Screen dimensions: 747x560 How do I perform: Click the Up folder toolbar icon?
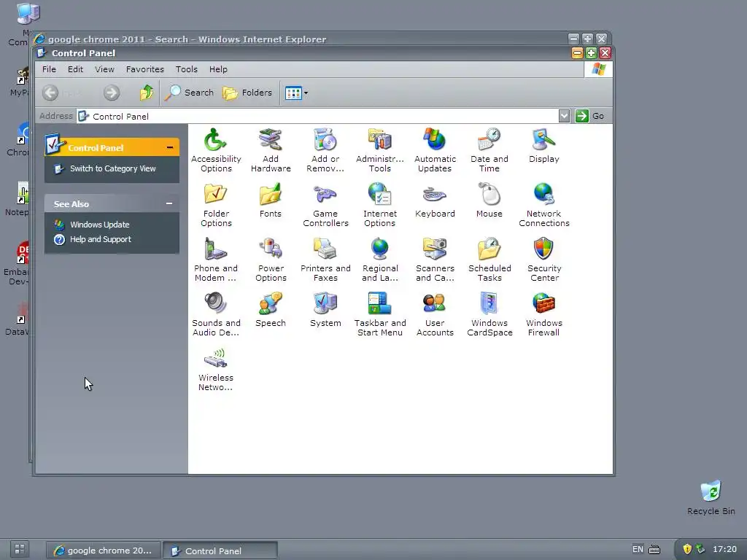coord(146,93)
